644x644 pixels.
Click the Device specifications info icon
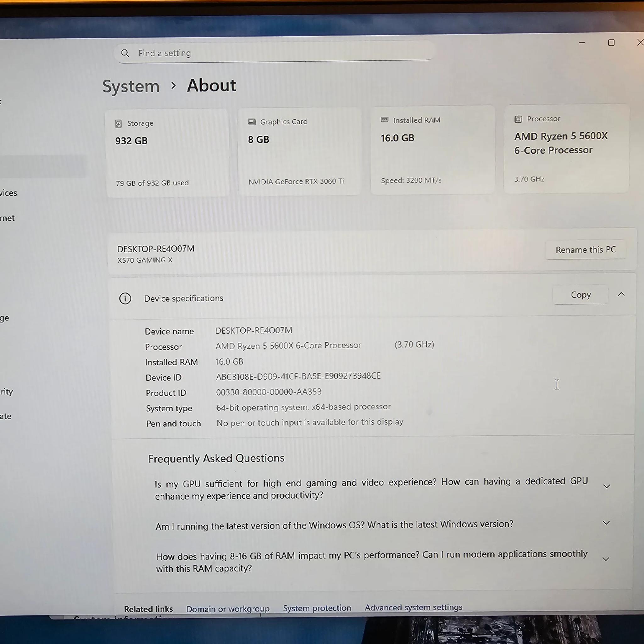coord(125,298)
